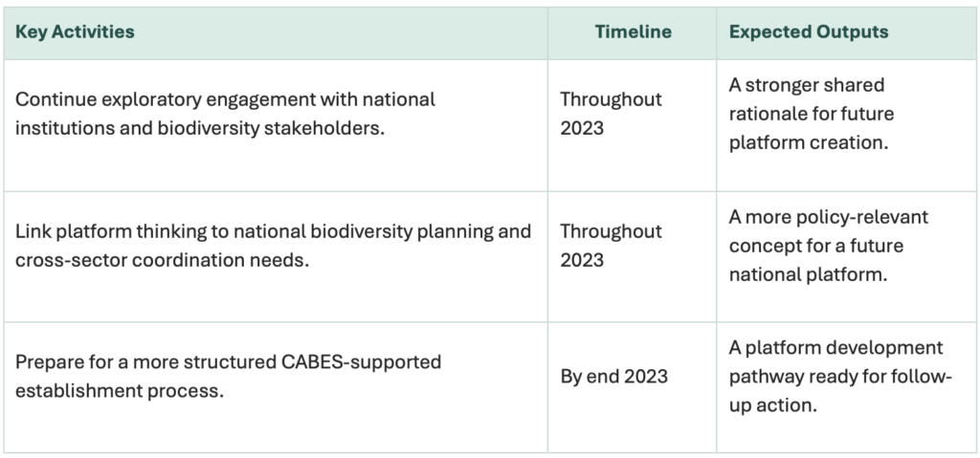Screen dimensions: 980x458
Task: Select the "Prepare for a more structured" activity cell
Action: click(229, 376)
